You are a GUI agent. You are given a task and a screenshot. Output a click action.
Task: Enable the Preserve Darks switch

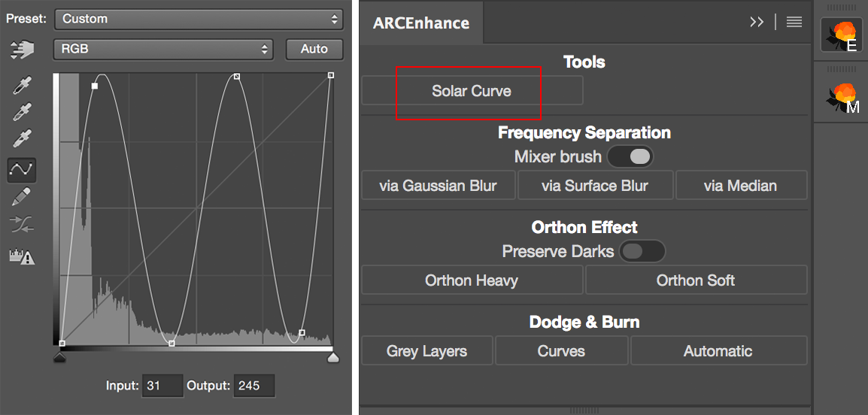click(x=642, y=251)
